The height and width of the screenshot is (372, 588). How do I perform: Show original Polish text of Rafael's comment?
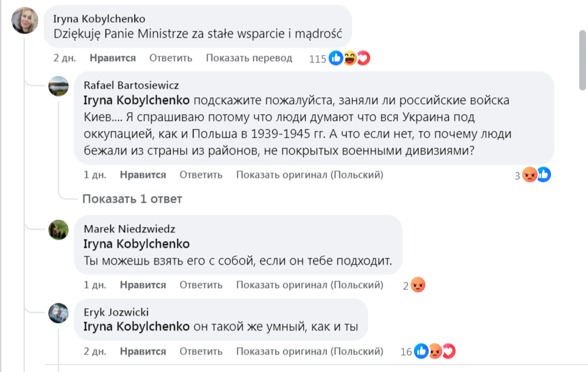pyautogui.click(x=309, y=175)
